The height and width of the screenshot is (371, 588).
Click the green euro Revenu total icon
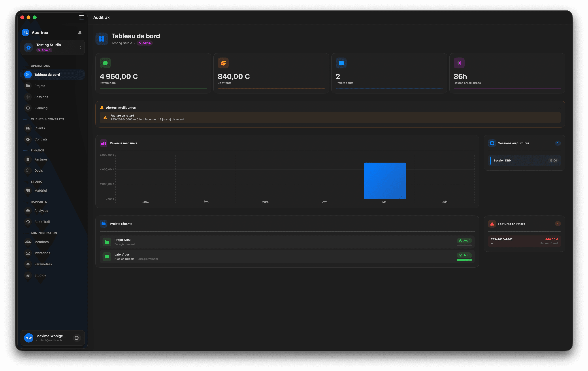coord(105,63)
